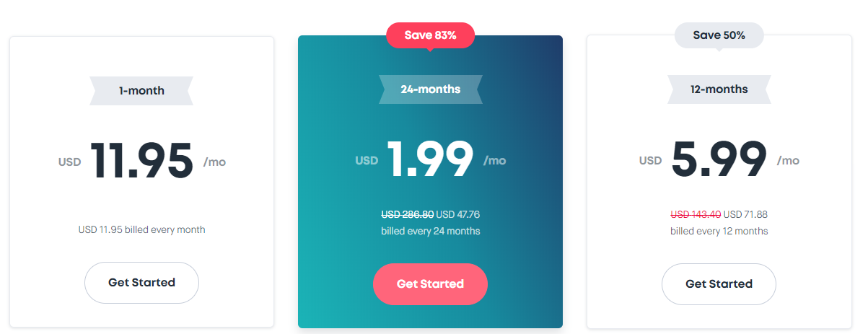
Task: Click the pink Get Started button for 24-months
Action: pyautogui.click(x=430, y=284)
